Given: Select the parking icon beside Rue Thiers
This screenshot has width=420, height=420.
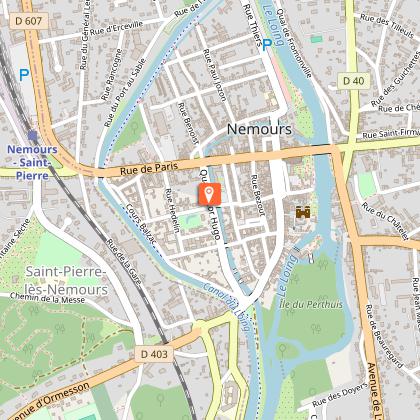Looking at the screenshot, I should (267, 45).
